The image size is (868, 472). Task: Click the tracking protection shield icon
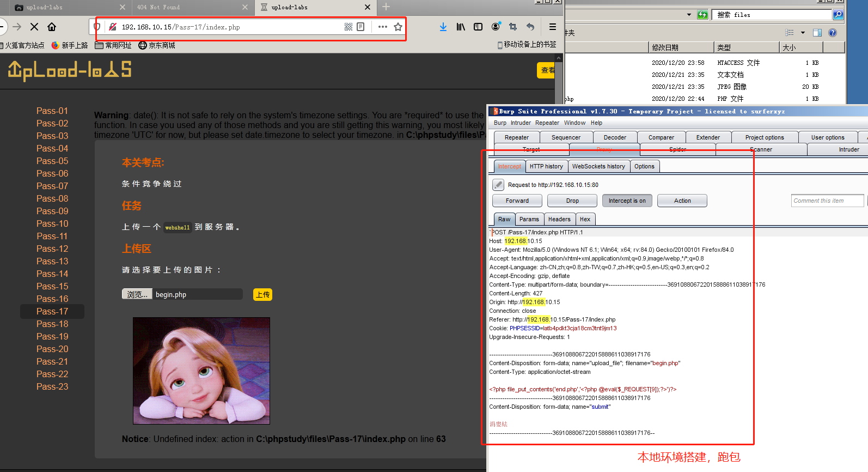coord(97,27)
